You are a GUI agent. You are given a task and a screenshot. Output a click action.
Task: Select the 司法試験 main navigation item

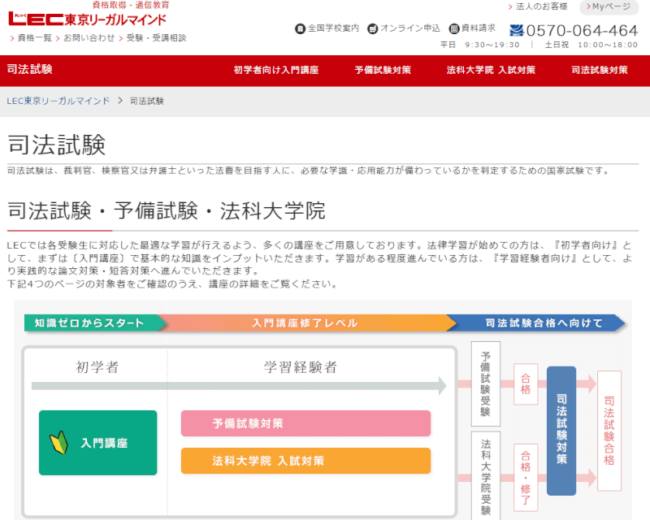tap(29, 70)
